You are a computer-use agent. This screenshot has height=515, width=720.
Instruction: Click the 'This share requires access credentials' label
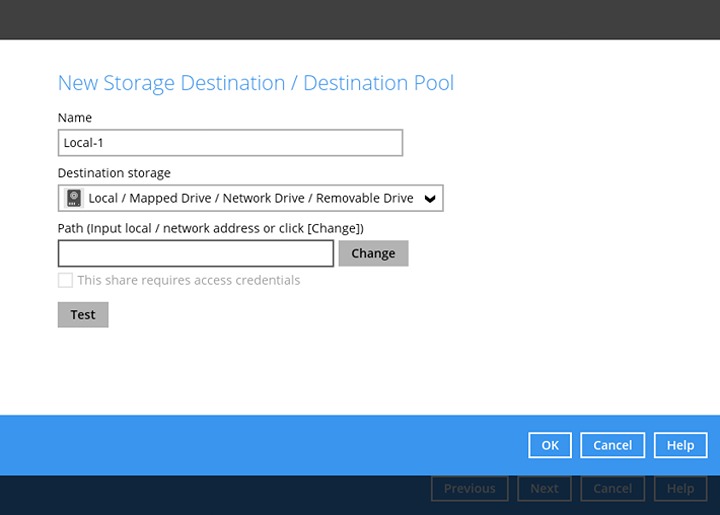[188, 280]
